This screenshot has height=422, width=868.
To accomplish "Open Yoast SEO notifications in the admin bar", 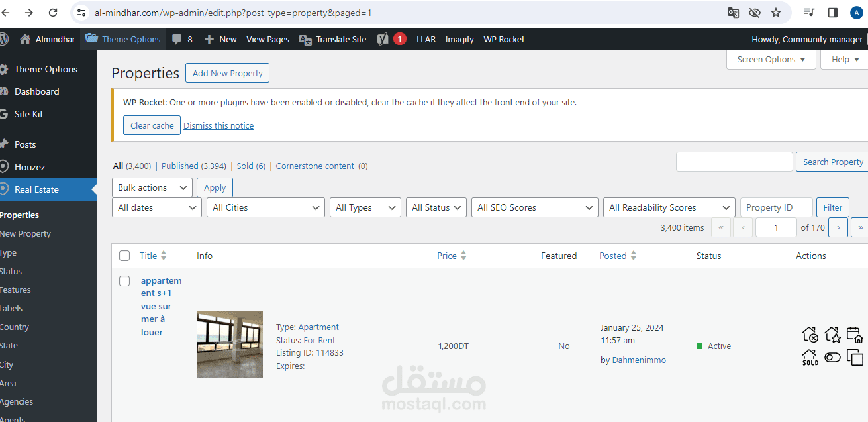I will [389, 39].
